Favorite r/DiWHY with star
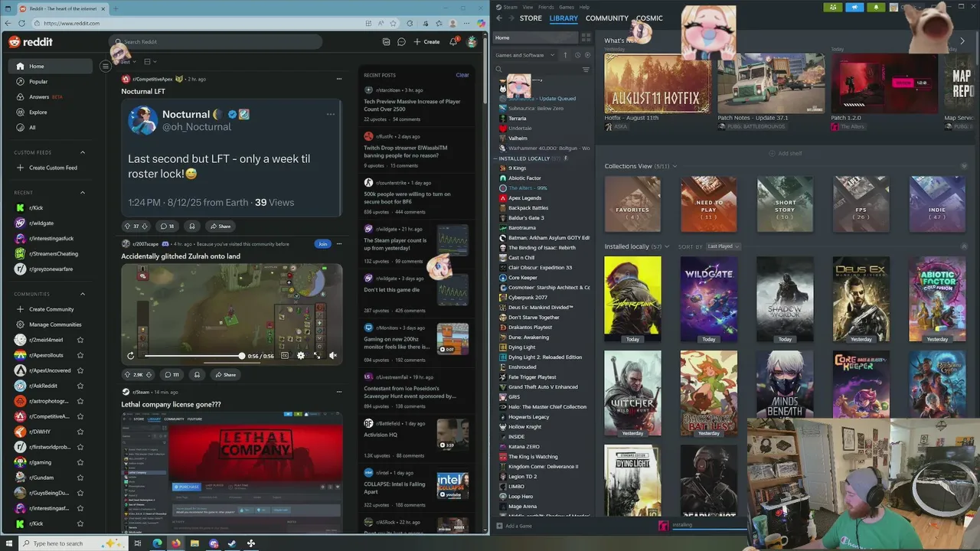Viewport: 980px width, 551px height. tap(80, 432)
